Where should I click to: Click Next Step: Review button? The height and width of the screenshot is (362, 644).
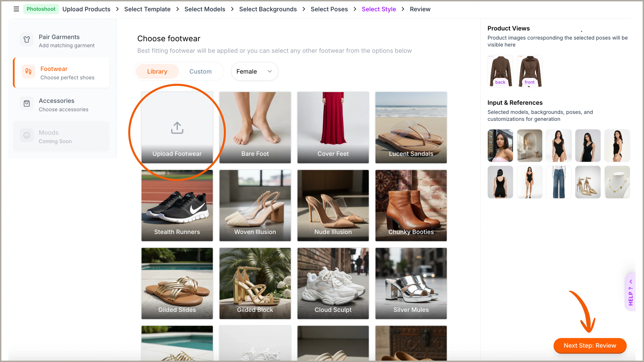(590, 345)
